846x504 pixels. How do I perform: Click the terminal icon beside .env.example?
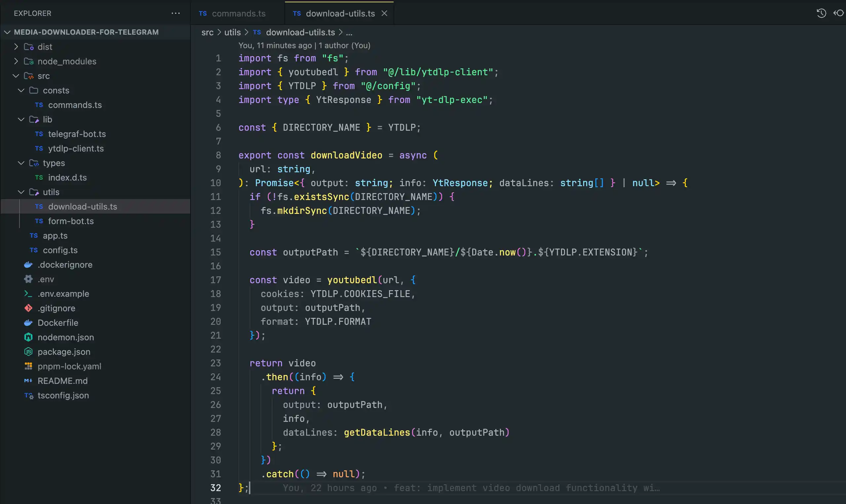(x=28, y=293)
